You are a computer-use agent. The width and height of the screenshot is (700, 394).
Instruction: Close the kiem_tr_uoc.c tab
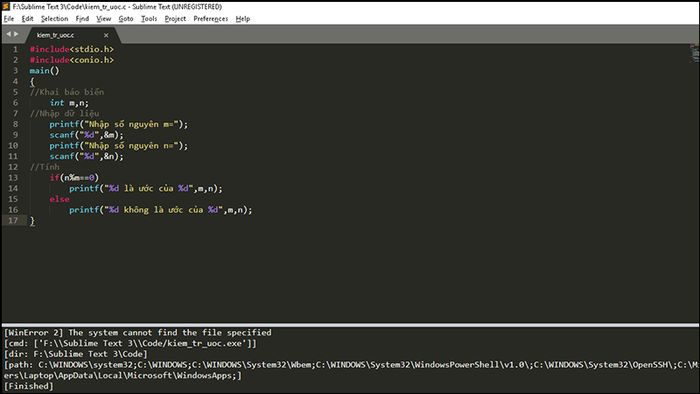click(x=106, y=35)
